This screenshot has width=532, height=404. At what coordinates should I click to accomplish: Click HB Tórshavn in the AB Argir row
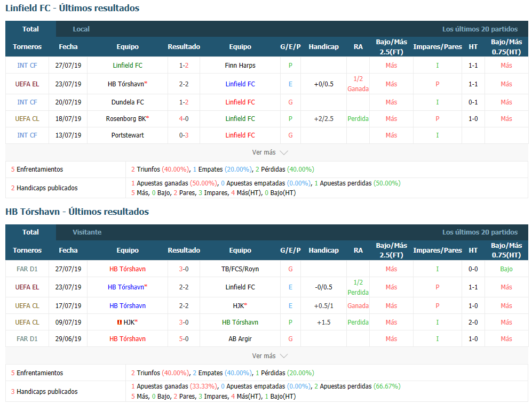tap(128, 339)
